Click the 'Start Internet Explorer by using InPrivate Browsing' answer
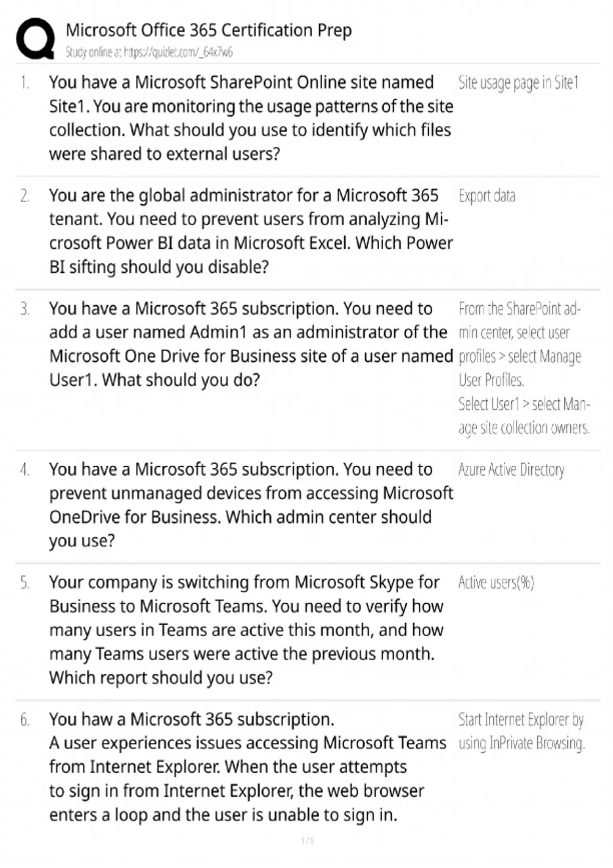The width and height of the screenshot is (613, 868). pyautogui.click(x=521, y=731)
